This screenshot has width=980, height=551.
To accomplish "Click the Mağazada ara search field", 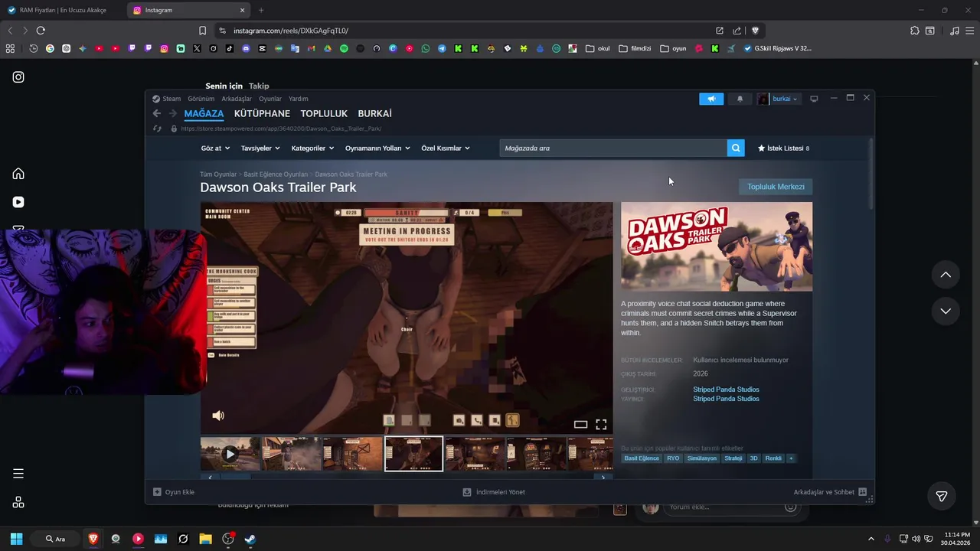I will tap(613, 148).
